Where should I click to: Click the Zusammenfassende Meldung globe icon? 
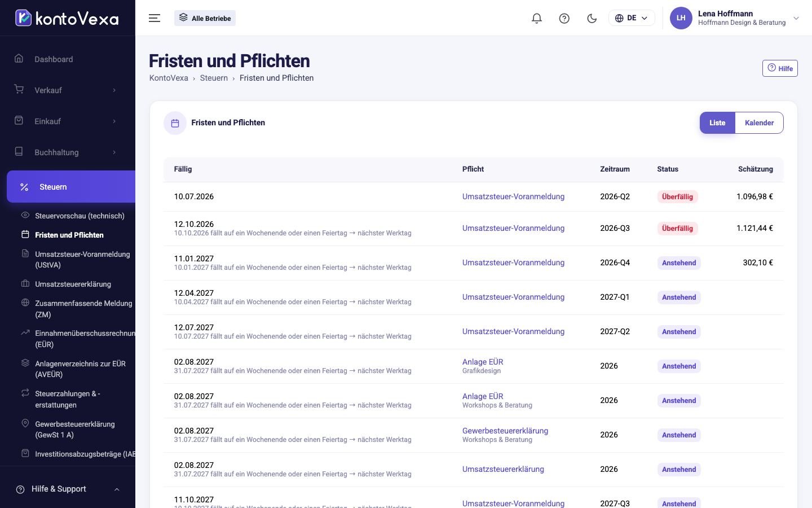pos(25,303)
